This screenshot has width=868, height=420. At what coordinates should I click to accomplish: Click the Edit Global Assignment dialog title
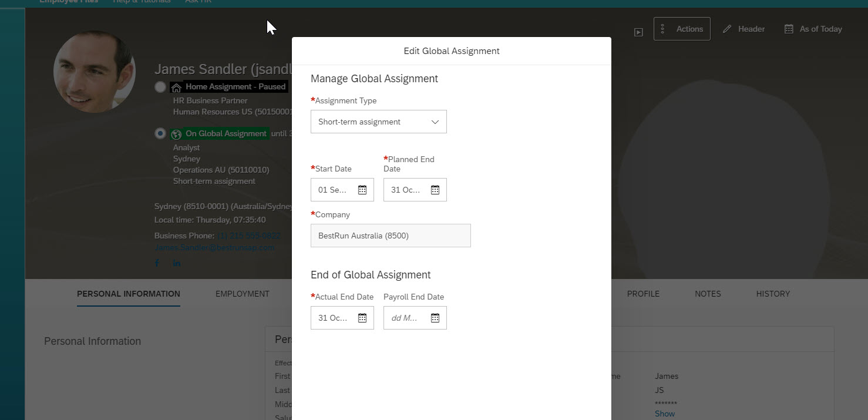452,51
